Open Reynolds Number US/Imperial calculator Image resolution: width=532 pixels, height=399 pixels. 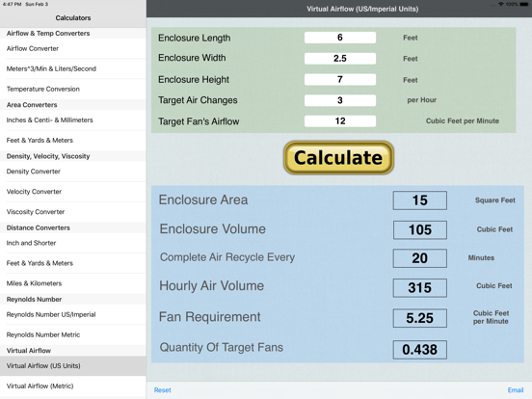[x=73, y=314]
